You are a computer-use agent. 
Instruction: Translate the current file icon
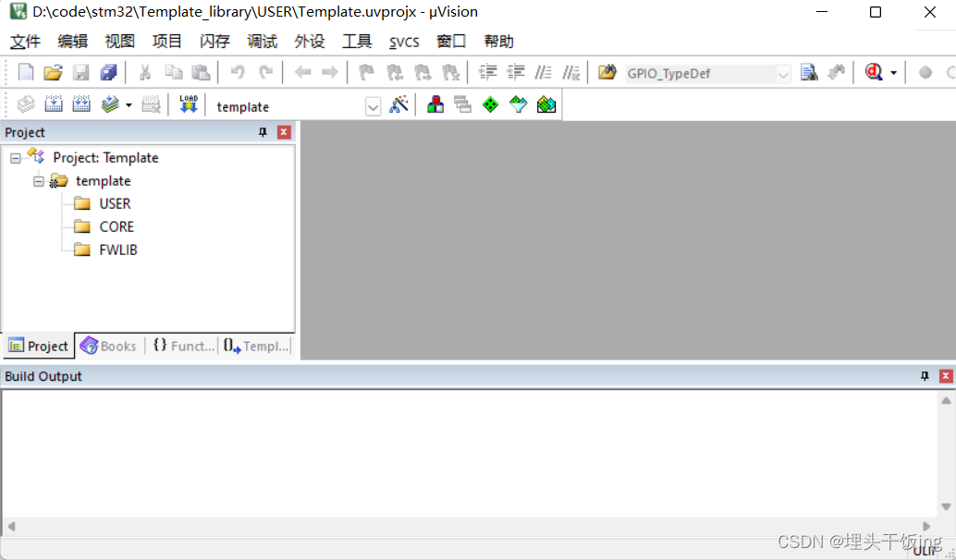point(26,104)
